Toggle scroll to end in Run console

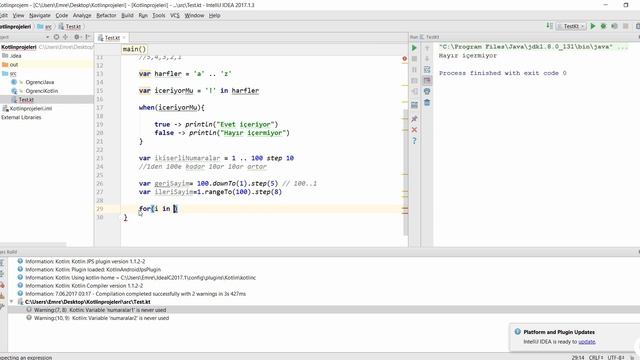(x=427, y=80)
